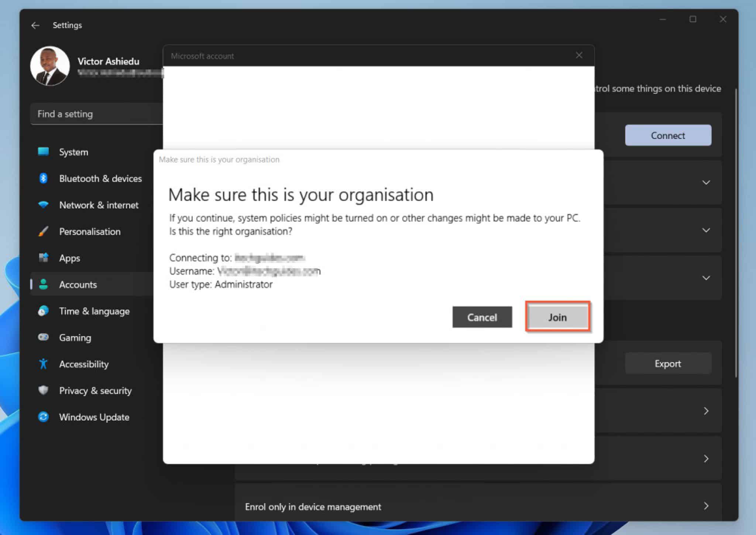Screen dimensions: 756x535
Task: Click the back arrow in Settings
Action: coord(35,25)
